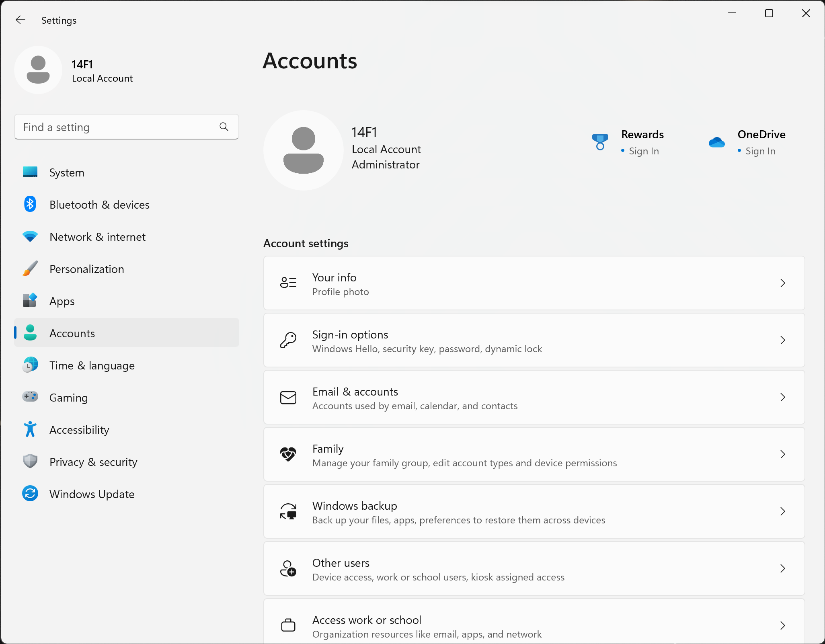This screenshot has height=644, width=825.
Task: Click the Windows Update sync icon
Action: (30, 494)
